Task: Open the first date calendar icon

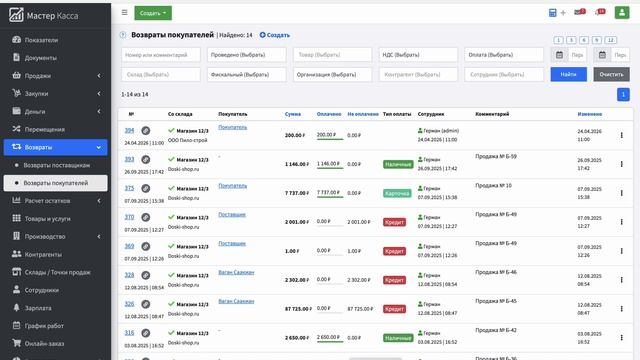Action: pos(559,55)
